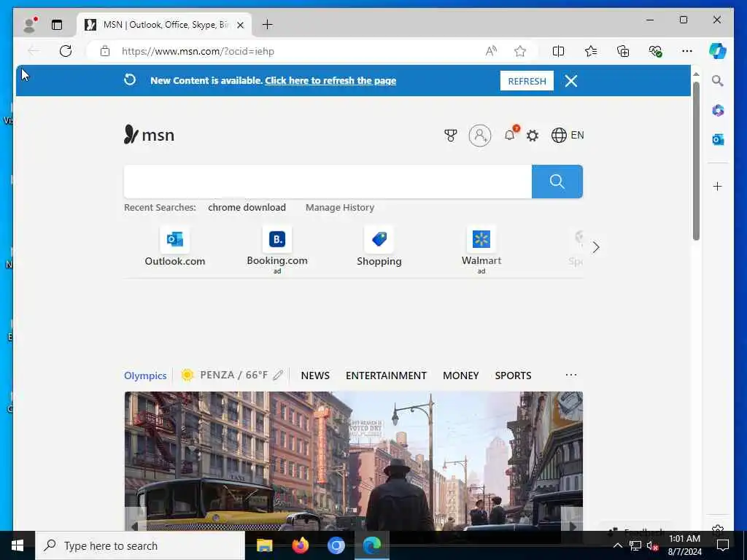
Task: Launch Copilot from the toolbar
Action: pos(718,50)
